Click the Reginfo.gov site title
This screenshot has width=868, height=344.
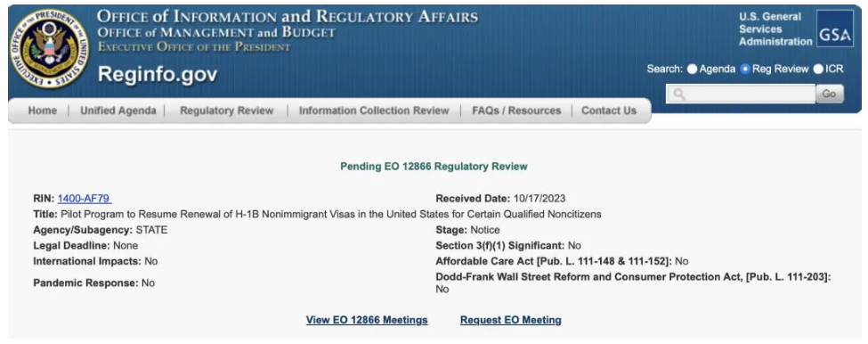coord(158,74)
